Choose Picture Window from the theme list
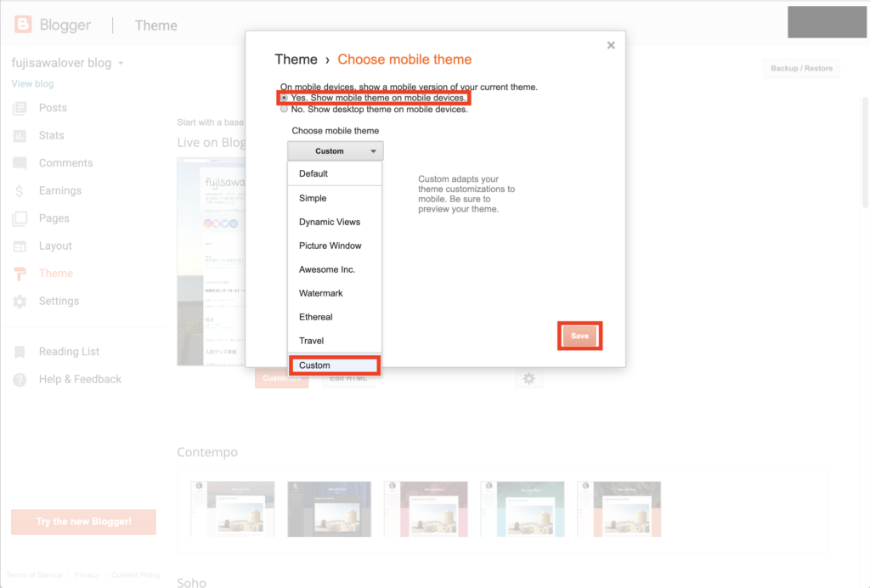Viewport: 870px width, 588px height. point(335,246)
